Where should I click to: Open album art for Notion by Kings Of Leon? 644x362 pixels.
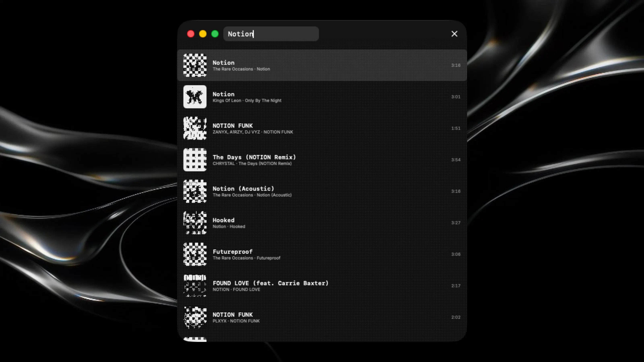point(195,97)
